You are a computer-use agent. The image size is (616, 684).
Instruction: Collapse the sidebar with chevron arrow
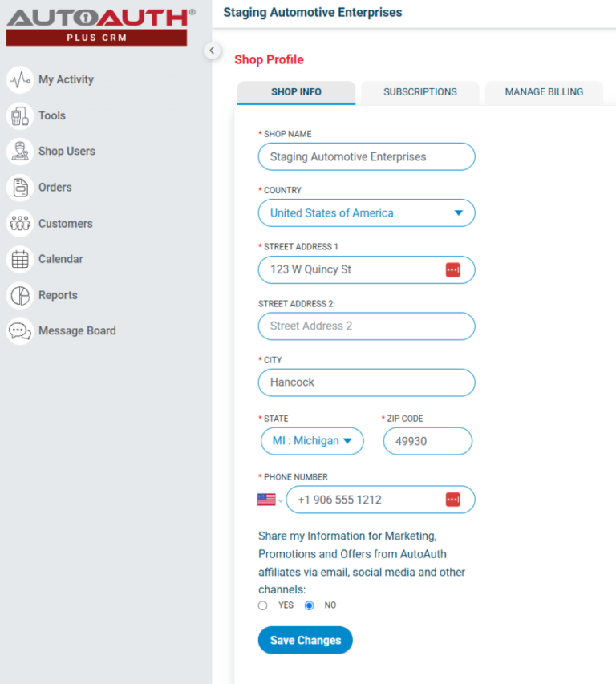pyautogui.click(x=212, y=51)
